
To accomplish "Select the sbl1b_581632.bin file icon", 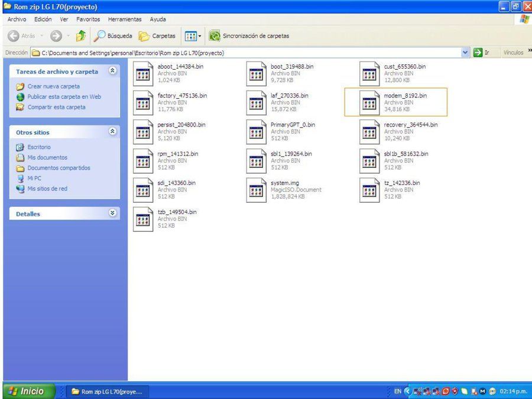I will tap(369, 161).
